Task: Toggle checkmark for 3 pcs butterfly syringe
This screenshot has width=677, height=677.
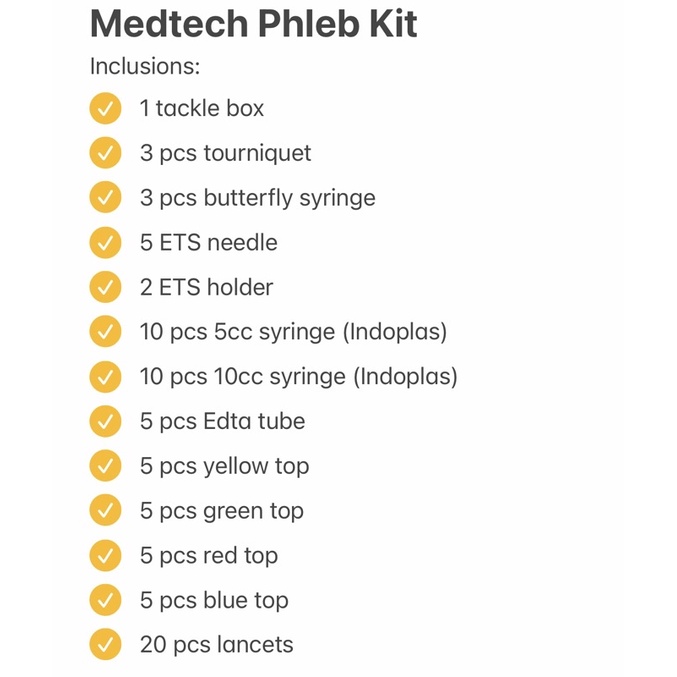Action: (105, 197)
